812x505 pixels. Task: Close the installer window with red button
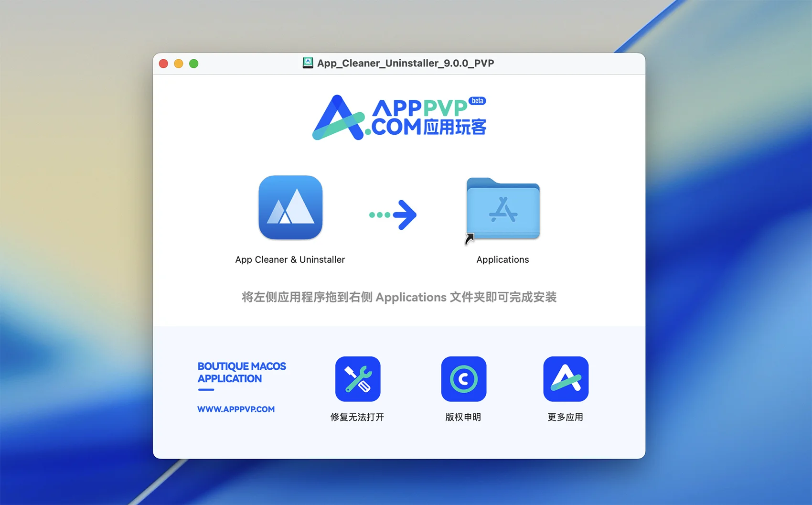point(163,64)
